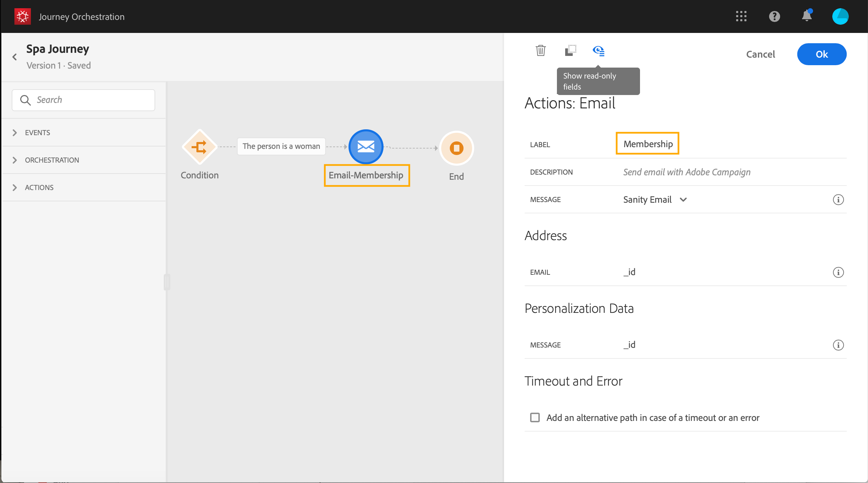The height and width of the screenshot is (483, 868).
Task: Click the palette Search field
Action: [83, 100]
